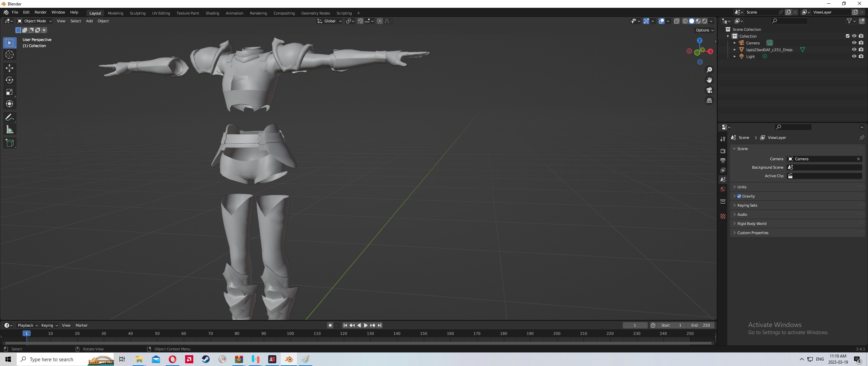Expand lapis2Swd0AF_c251_Dress tree item
This screenshot has height=366, width=868.
coord(734,50)
